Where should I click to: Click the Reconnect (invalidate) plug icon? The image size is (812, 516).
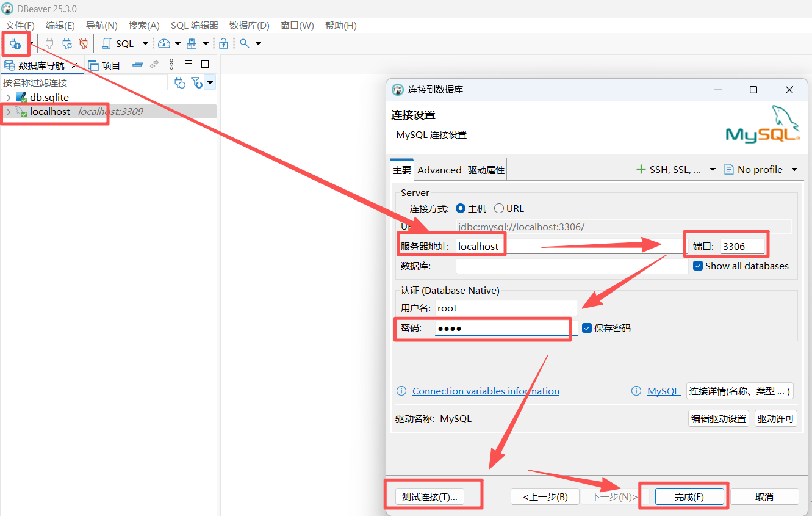tap(67, 44)
